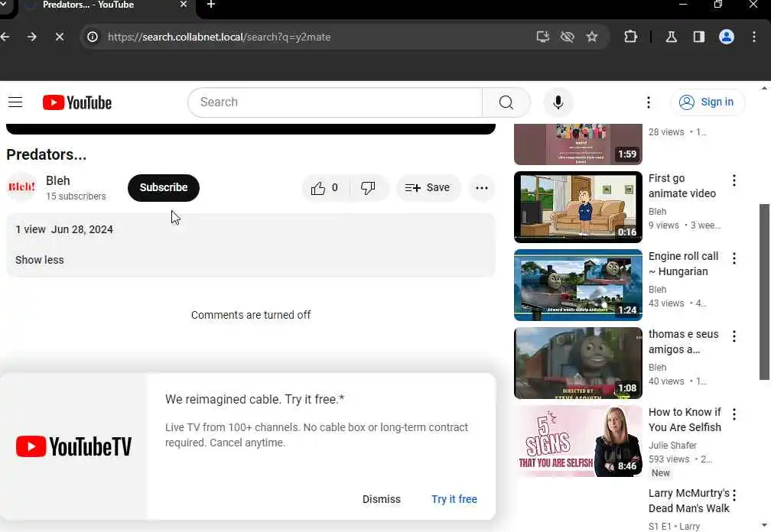
Task: Subscribe to the Bleh channel
Action: pyautogui.click(x=163, y=187)
